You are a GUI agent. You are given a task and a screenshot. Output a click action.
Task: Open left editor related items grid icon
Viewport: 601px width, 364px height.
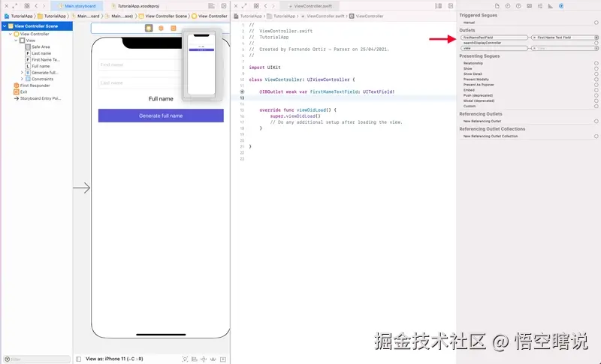(x=27, y=6)
